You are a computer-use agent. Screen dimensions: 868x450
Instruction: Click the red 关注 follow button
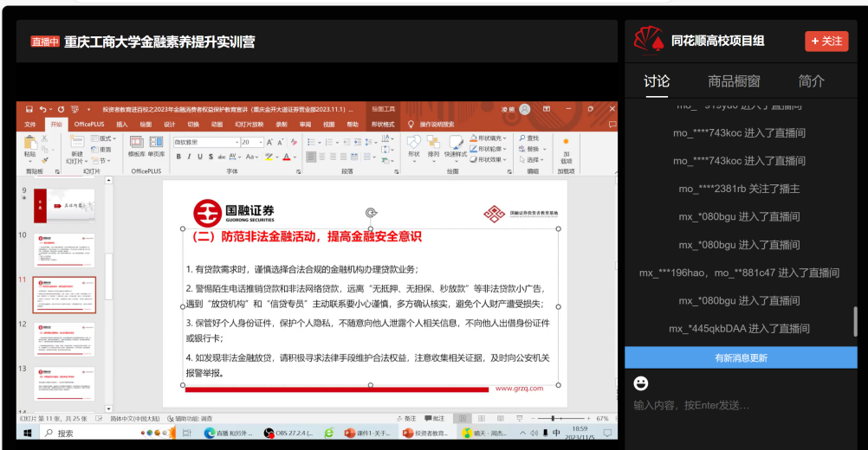(x=826, y=41)
